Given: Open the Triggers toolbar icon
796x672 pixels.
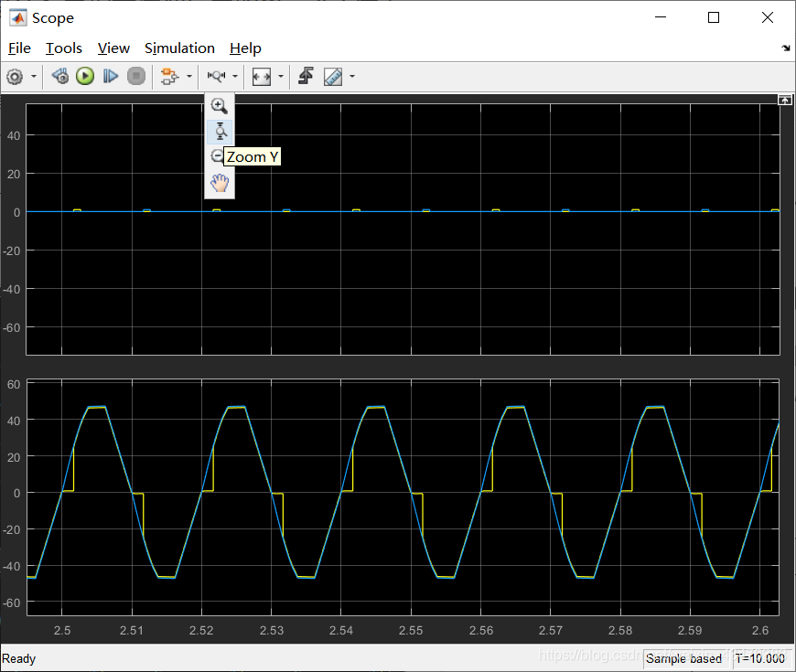Looking at the screenshot, I should tap(306, 77).
